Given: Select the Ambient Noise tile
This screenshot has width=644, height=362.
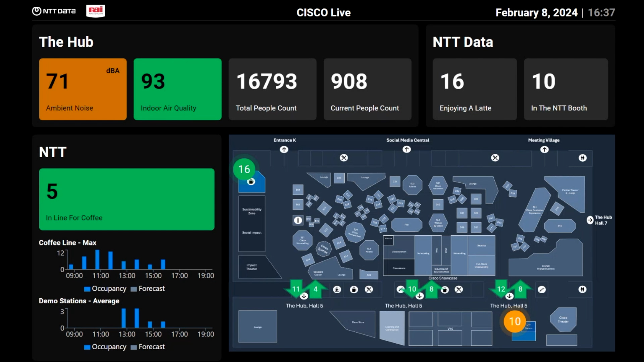Looking at the screenshot, I should click(x=83, y=89).
